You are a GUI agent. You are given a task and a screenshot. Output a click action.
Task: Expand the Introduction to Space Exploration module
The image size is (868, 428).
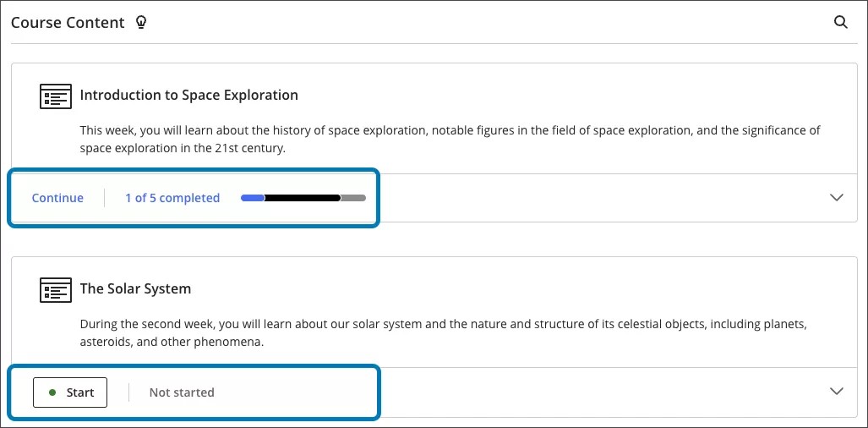point(837,197)
